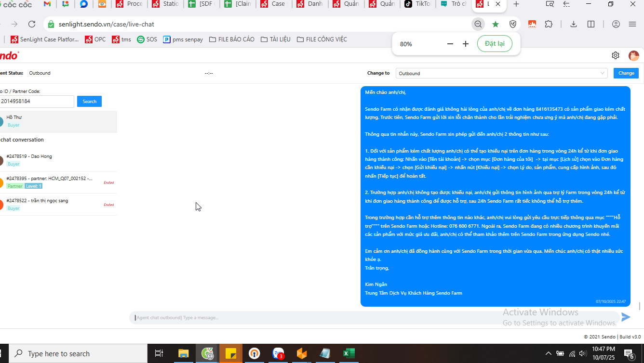Viewport: 644px width, 363px height.
Task: Open Sticky Notes from the taskbar
Action: coord(230,354)
